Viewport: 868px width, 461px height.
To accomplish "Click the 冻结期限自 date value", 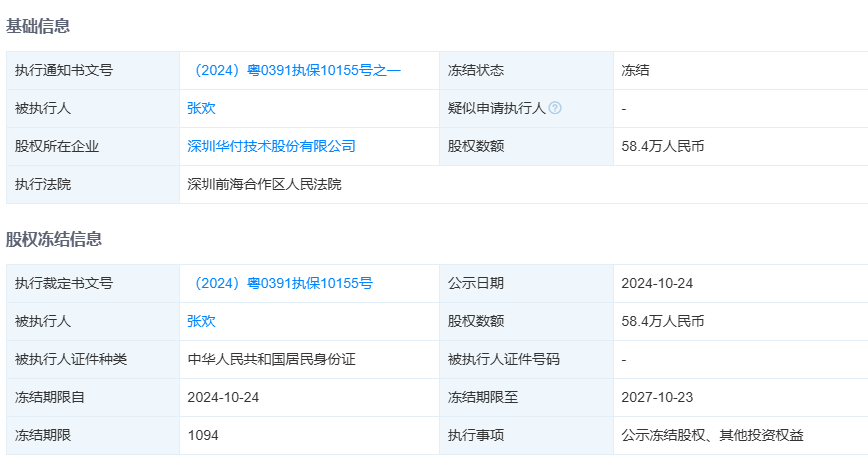I will click(223, 397).
